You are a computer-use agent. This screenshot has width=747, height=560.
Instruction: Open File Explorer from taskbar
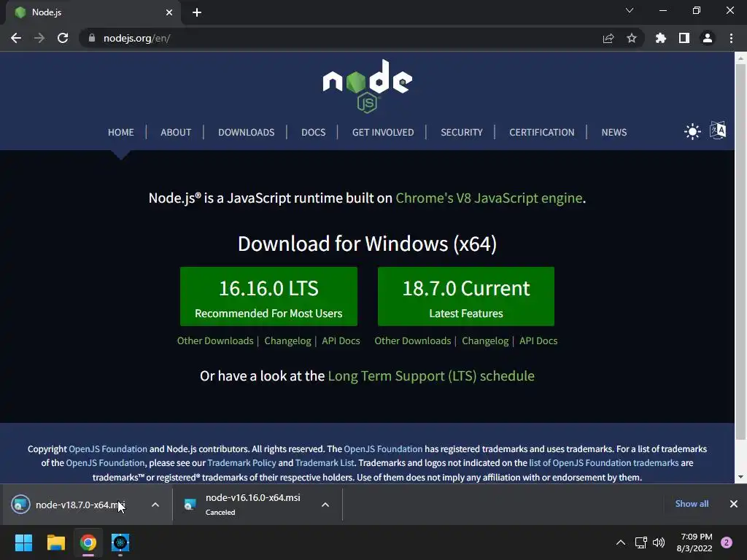tap(55, 542)
